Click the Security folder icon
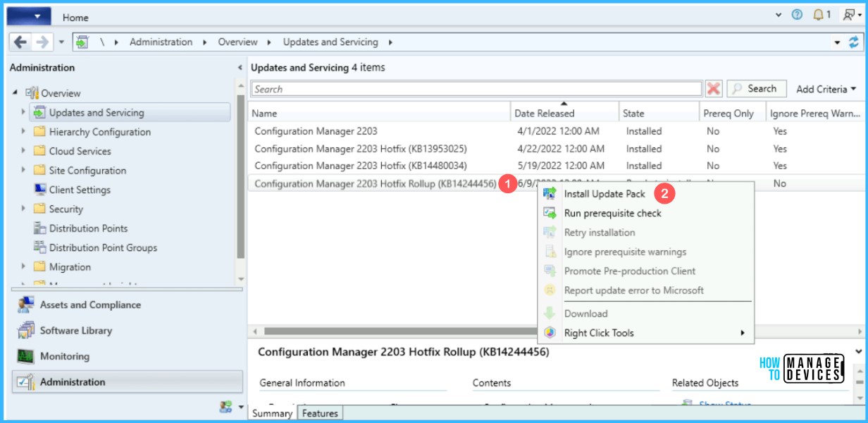This screenshot has width=868, height=423. (39, 209)
